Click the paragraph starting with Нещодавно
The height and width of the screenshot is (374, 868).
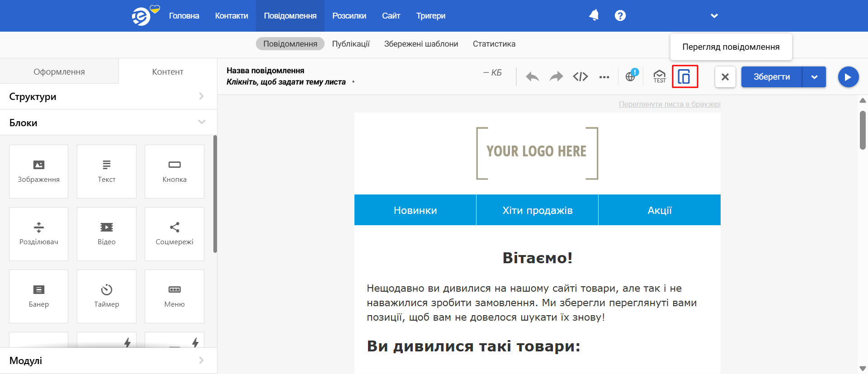pos(532,303)
